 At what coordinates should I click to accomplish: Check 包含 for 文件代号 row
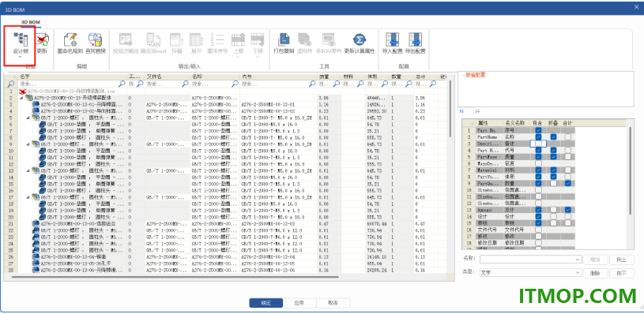point(538,230)
